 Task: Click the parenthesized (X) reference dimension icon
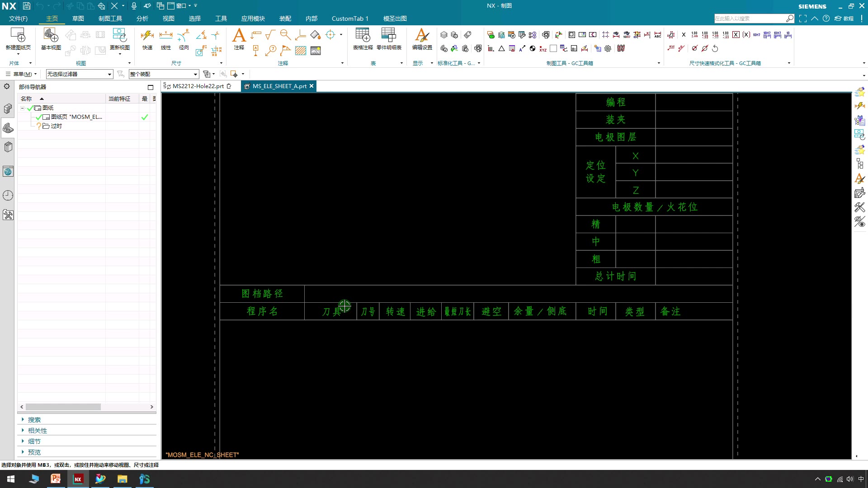(746, 35)
